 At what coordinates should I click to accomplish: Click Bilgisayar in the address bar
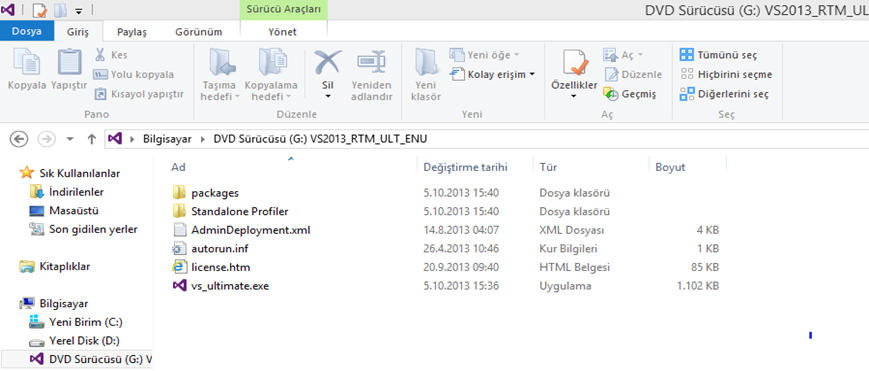167,139
